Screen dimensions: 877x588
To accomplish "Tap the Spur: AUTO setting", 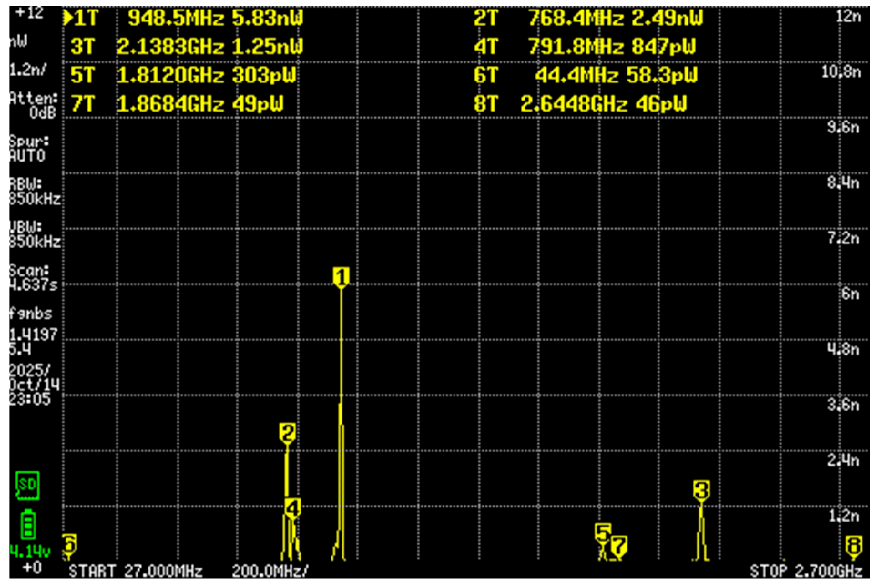I will point(27,149).
